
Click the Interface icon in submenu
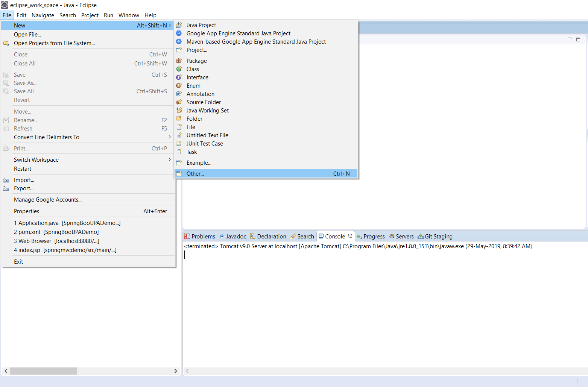(179, 77)
